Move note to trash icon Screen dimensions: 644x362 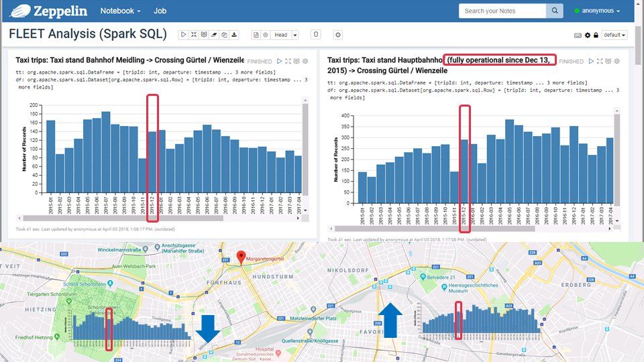click(316, 34)
